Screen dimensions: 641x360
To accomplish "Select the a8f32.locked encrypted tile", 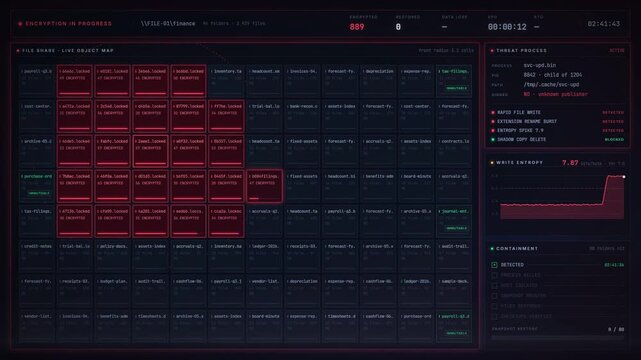I will point(188,151).
